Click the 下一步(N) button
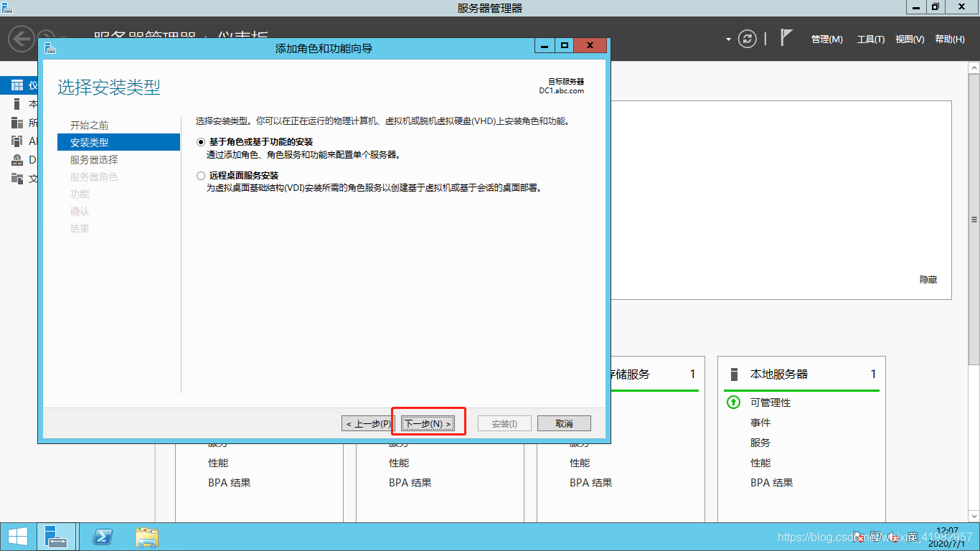Viewport: 980px width, 551px height. [x=428, y=424]
